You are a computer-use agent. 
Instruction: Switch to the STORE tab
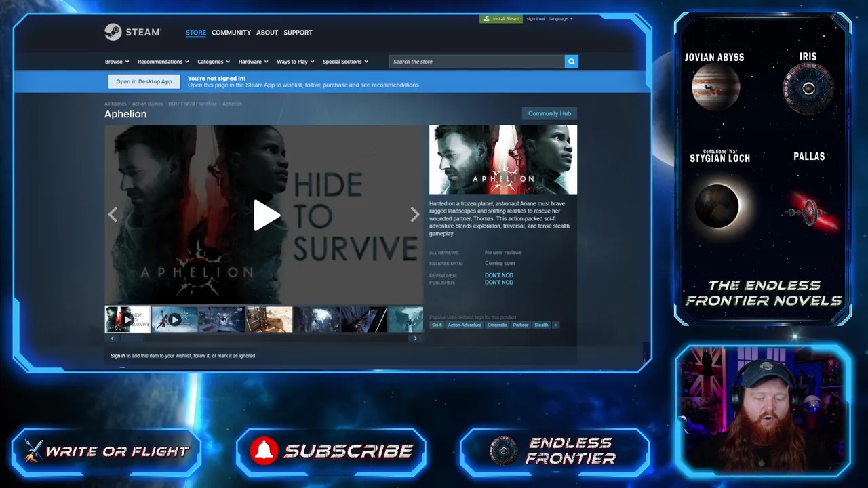tap(196, 33)
